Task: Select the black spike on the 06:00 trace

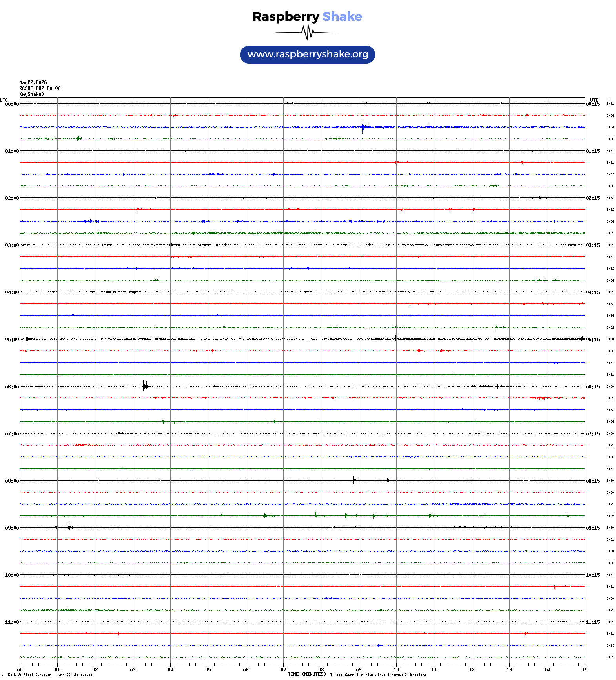Action: point(145,386)
